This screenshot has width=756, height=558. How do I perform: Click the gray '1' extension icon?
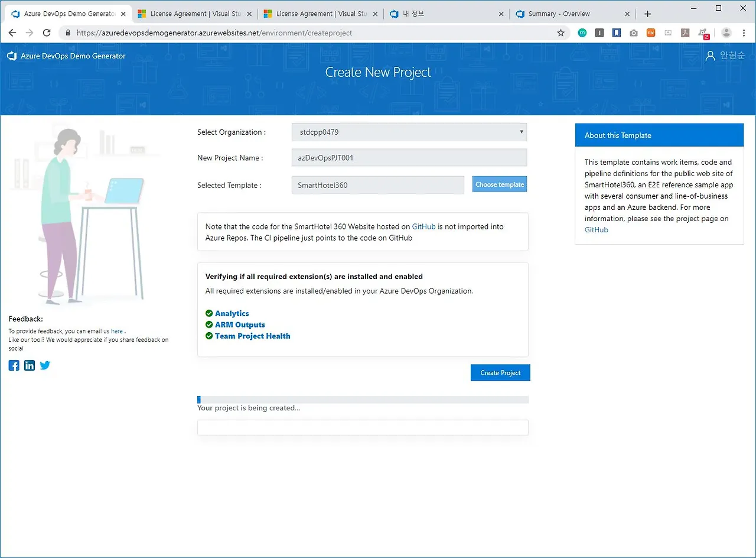(x=599, y=33)
